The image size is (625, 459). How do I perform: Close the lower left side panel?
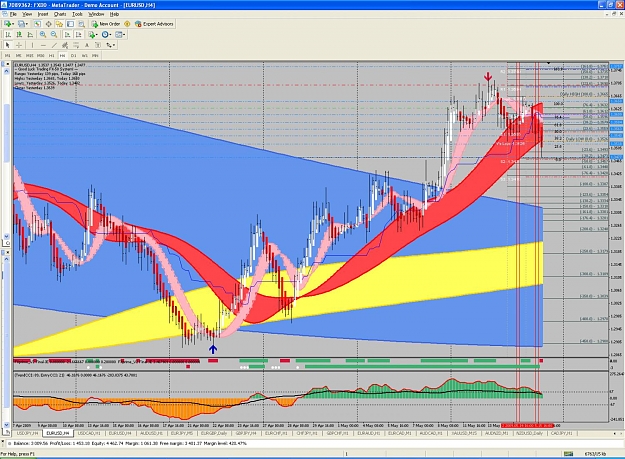pos(8,253)
